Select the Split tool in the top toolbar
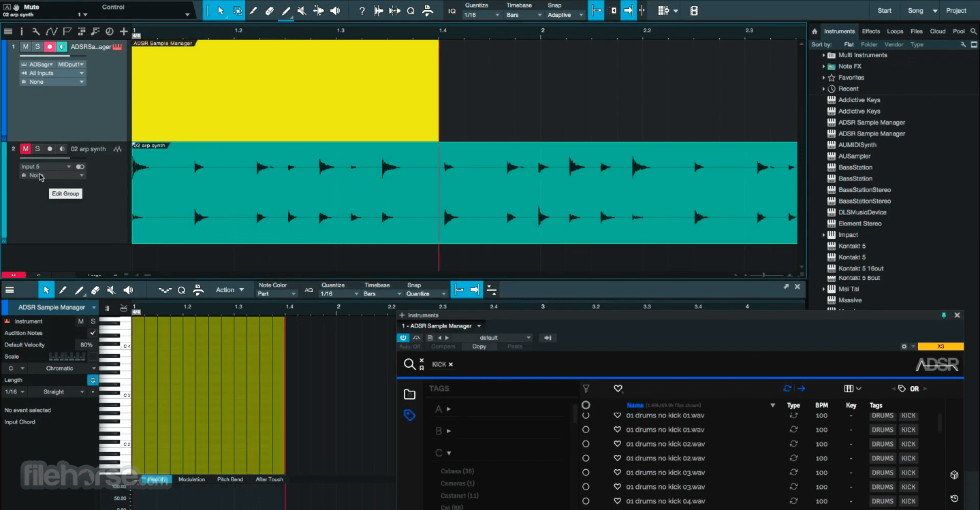 point(253,11)
